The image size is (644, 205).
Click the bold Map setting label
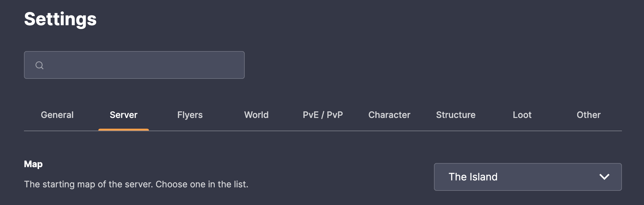[33, 164]
